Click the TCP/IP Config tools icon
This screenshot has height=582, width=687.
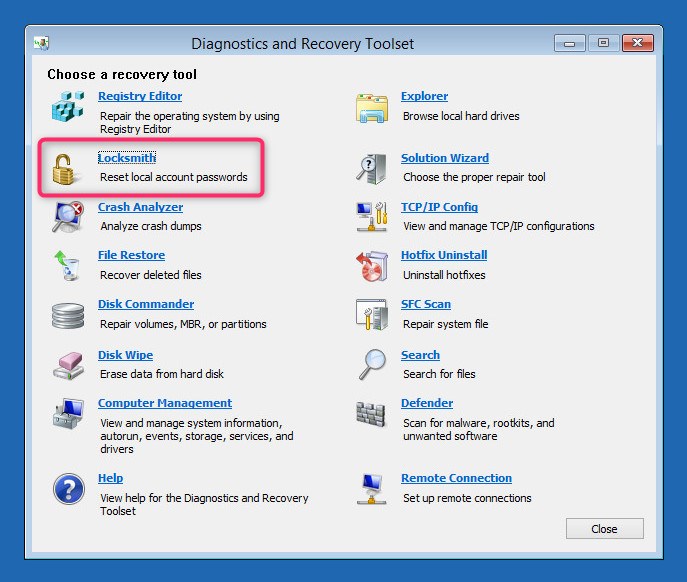pyautogui.click(x=372, y=217)
